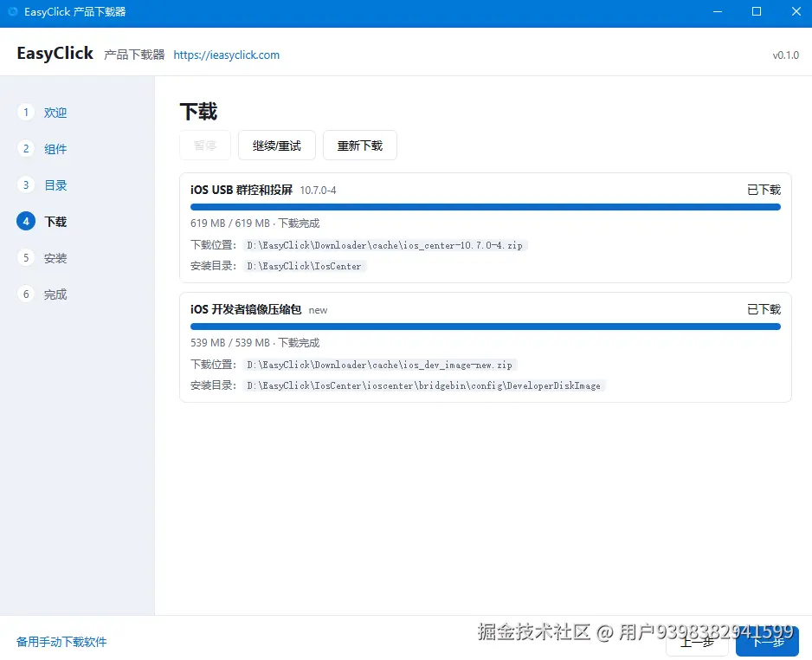The width and height of the screenshot is (812, 660).
Task: Click the EasyClick app icon in title bar
Action: point(12,11)
